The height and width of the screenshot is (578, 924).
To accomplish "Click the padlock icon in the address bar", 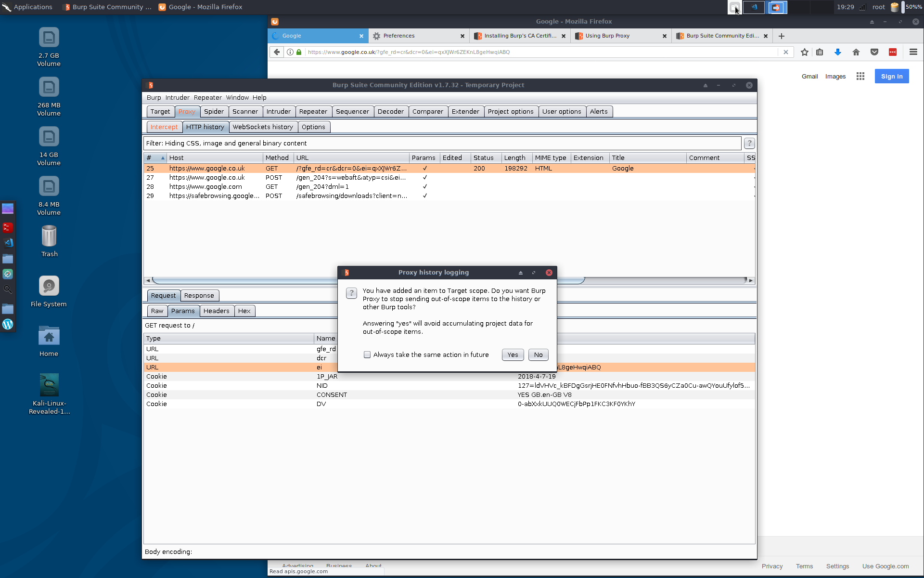I will pyautogui.click(x=299, y=52).
